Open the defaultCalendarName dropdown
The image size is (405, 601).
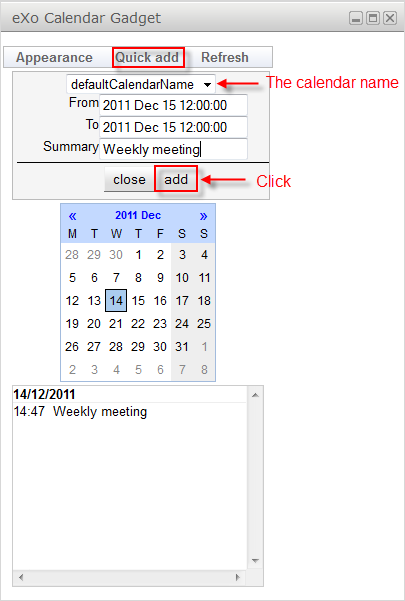tap(141, 84)
